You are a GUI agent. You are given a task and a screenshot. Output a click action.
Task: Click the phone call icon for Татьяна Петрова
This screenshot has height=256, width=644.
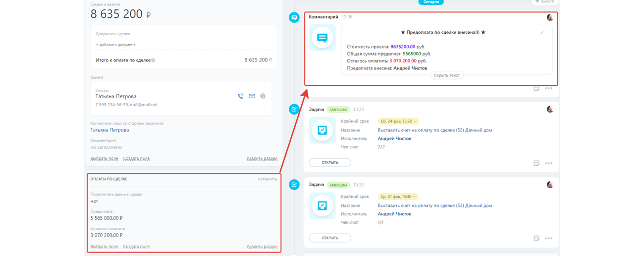tap(240, 96)
